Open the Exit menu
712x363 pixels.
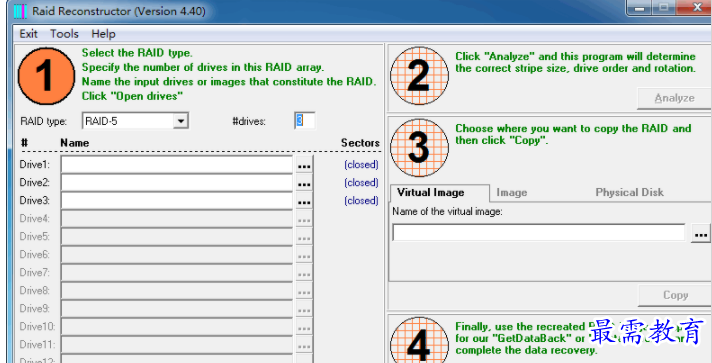click(29, 34)
